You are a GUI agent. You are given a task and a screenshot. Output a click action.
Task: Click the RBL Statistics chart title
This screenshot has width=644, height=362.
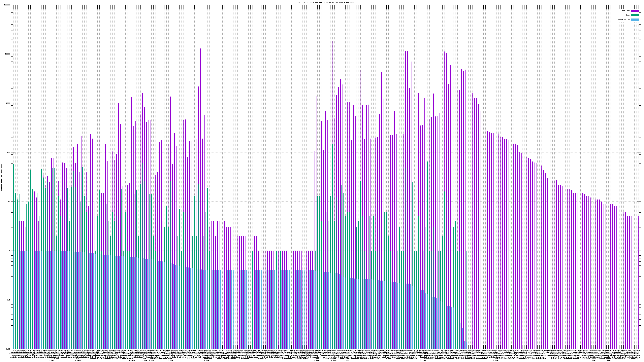point(325,2)
